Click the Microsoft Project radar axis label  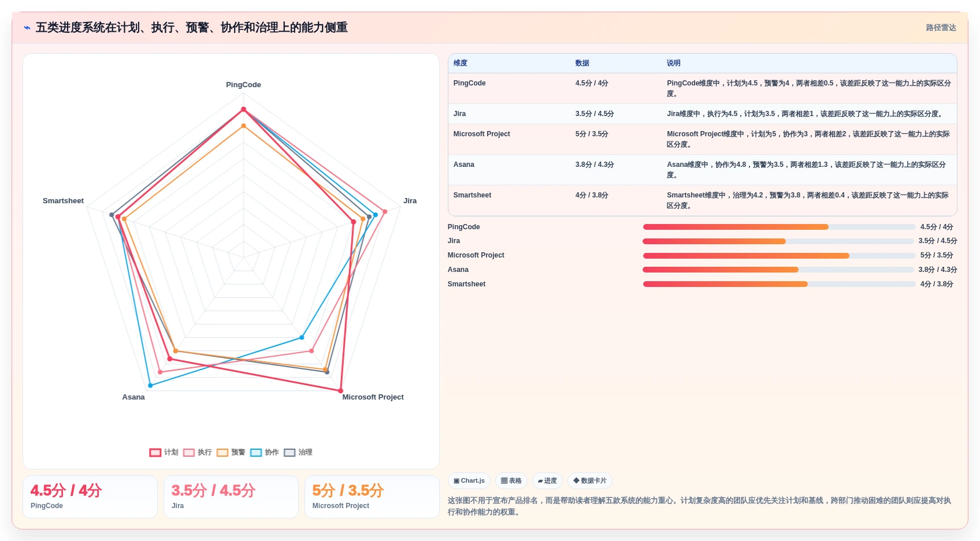pyautogui.click(x=373, y=397)
